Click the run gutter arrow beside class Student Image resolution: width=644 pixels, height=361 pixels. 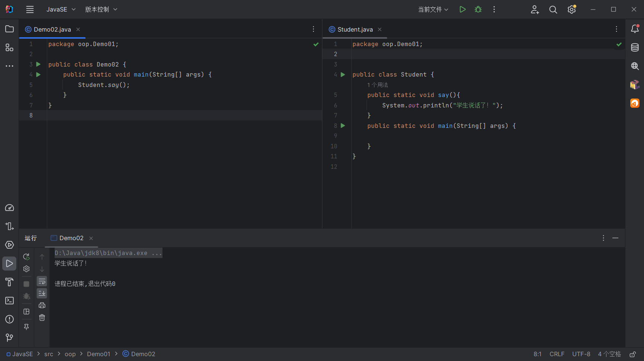pyautogui.click(x=343, y=75)
